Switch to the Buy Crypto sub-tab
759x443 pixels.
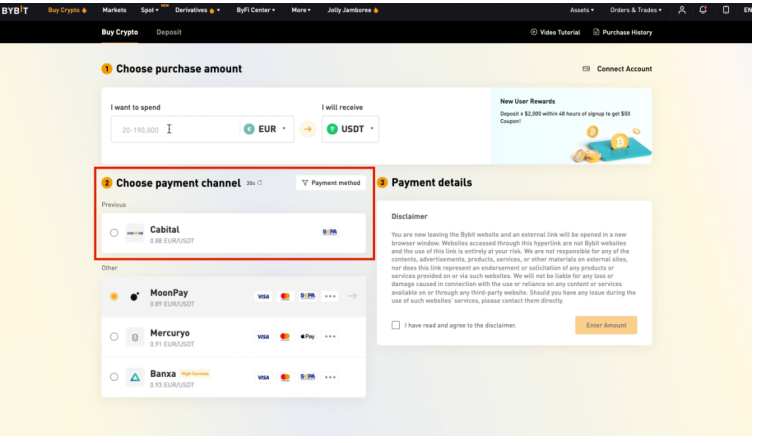[120, 32]
